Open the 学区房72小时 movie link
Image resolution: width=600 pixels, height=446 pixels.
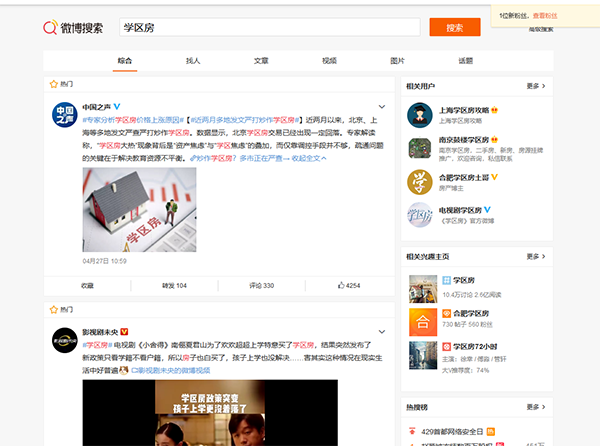coord(475,347)
